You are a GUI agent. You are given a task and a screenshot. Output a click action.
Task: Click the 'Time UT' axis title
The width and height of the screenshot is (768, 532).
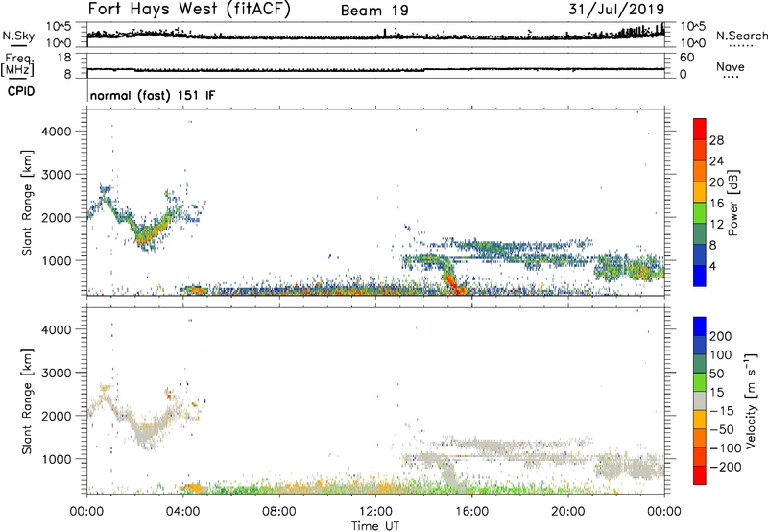(375, 526)
